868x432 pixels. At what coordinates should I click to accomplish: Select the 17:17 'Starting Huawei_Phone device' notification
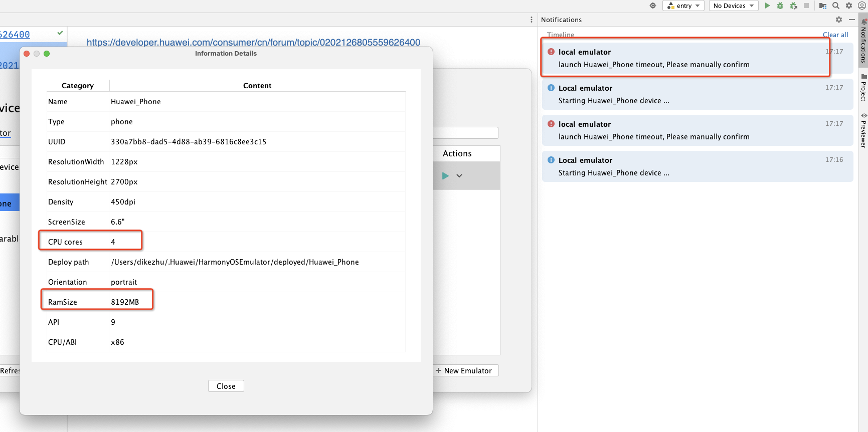point(698,94)
